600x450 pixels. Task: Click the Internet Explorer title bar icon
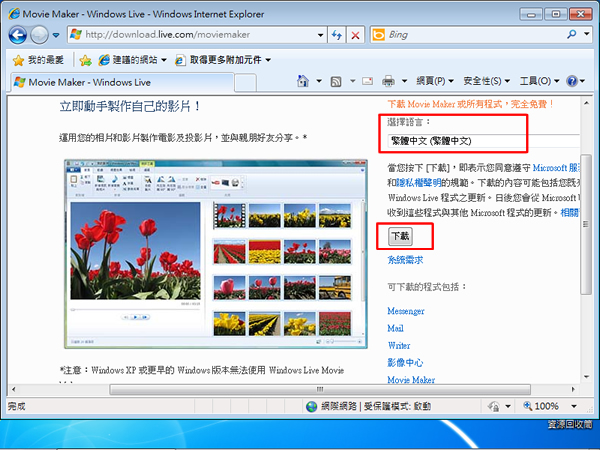pyautogui.click(x=14, y=14)
